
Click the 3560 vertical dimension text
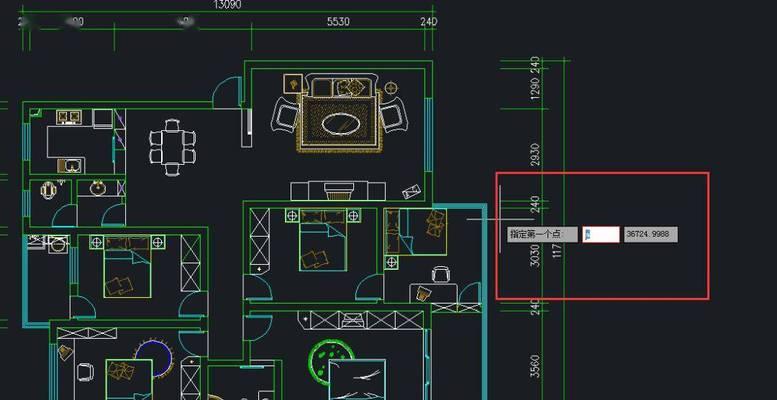[x=535, y=367]
